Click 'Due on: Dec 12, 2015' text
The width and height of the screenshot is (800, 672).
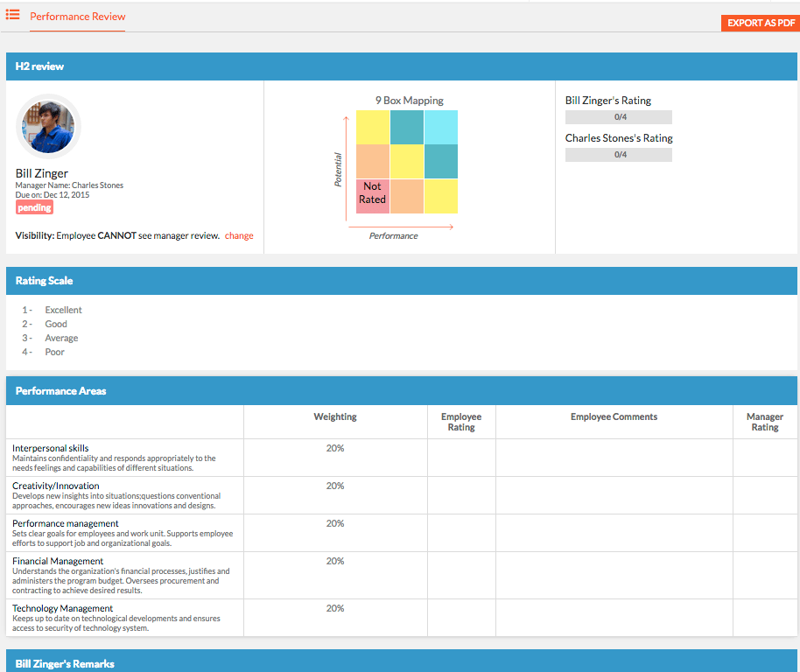pos(52,195)
